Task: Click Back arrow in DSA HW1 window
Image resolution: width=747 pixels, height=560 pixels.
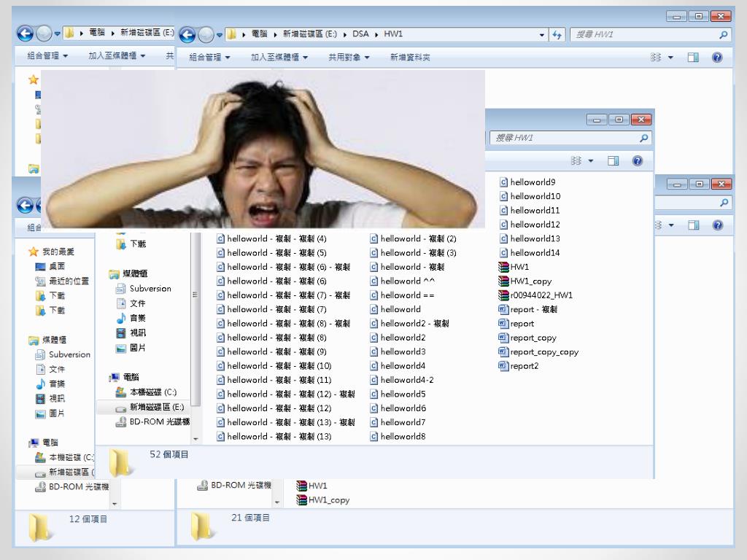Action: point(187,34)
